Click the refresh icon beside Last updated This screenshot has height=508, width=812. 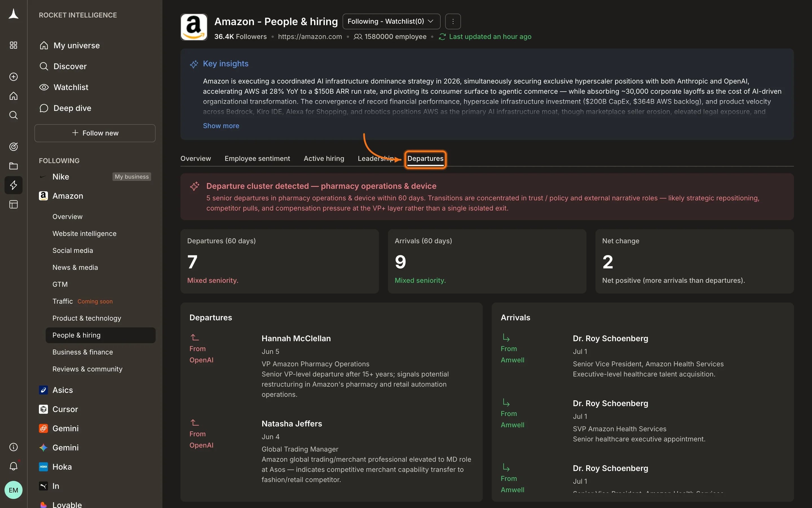442,37
